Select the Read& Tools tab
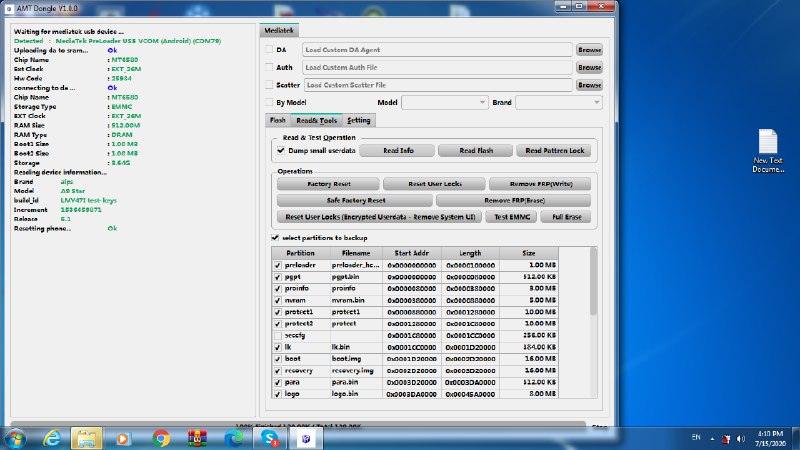Screen dimensions: 800x450 [316, 120]
